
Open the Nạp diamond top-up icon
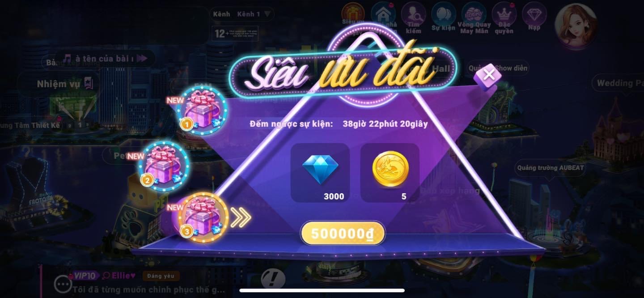tap(534, 17)
